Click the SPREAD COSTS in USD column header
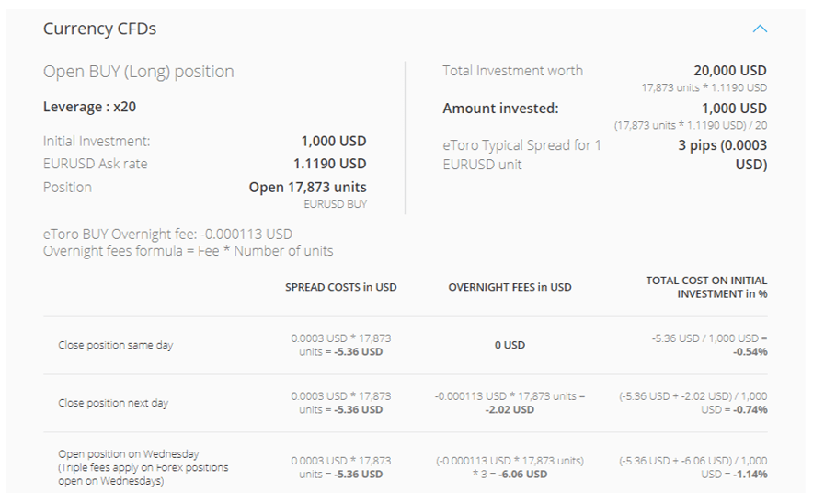 tap(340, 287)
